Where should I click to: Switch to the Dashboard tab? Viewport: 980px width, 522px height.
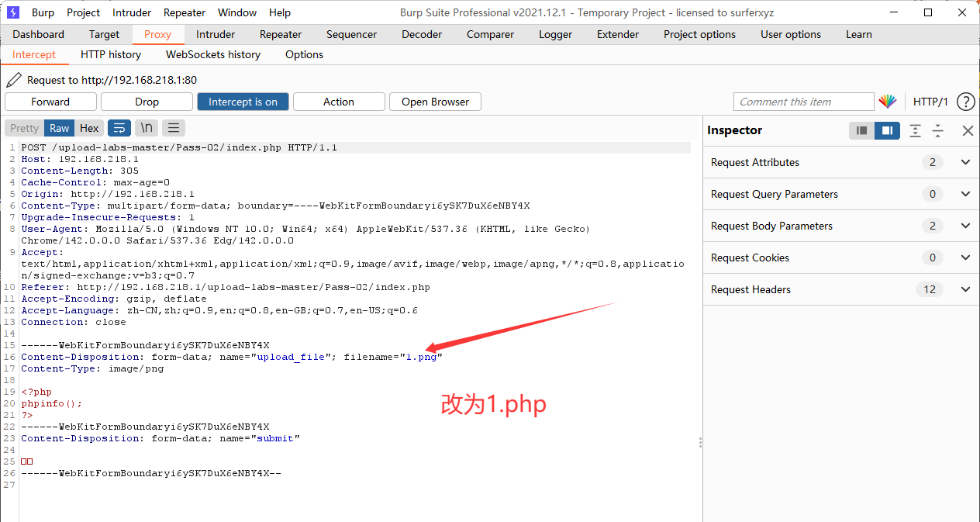click(39, 34)
